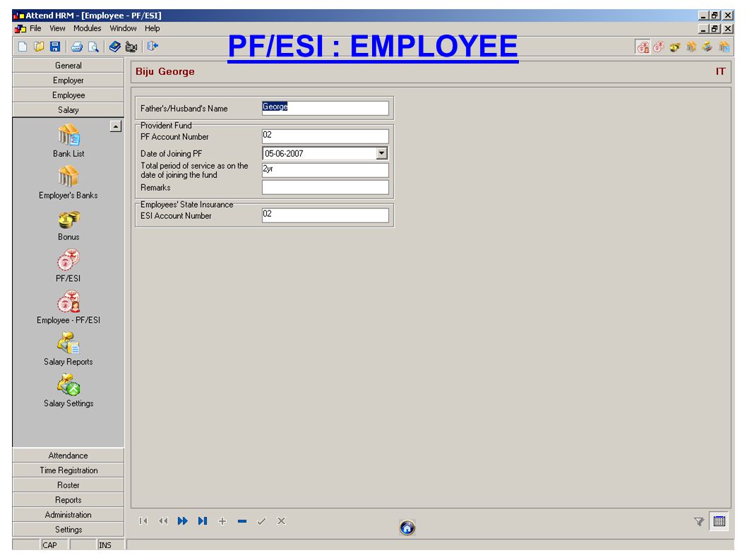Viewport: 747px width, 560px height.
Task: Click the CAP status bar indicator
Action: (49, 544)
